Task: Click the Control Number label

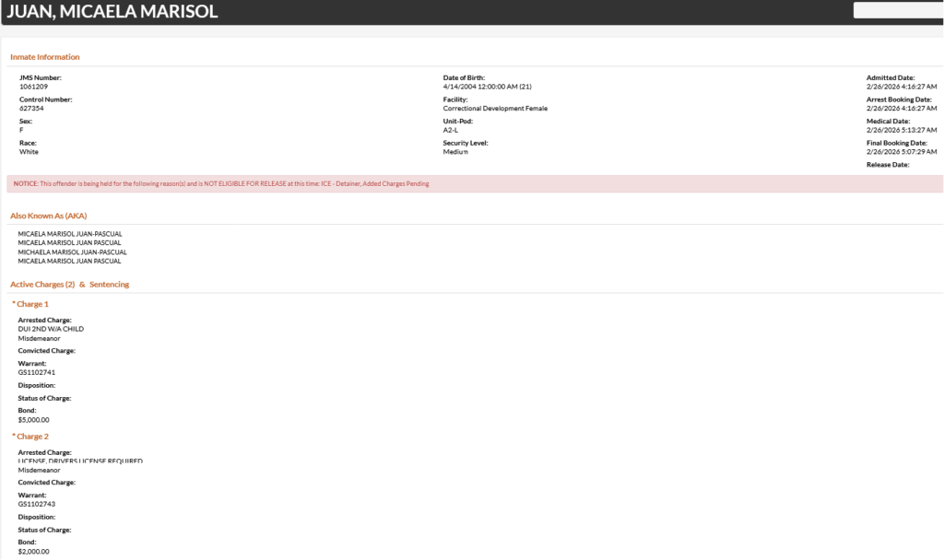Action: (x=45, y=99)
